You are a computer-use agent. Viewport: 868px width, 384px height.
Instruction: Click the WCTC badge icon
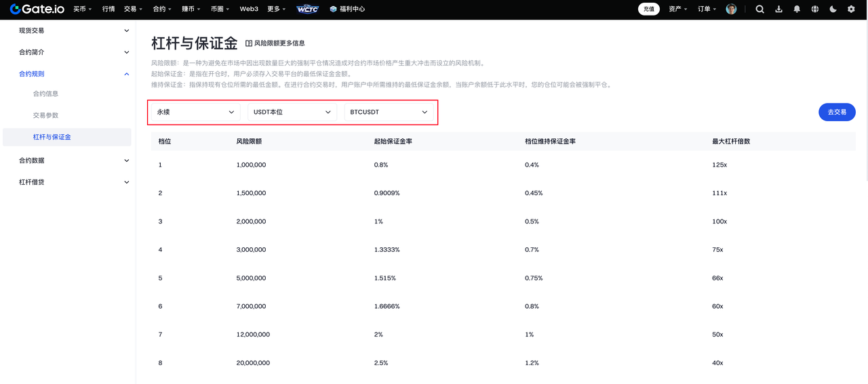[308, 9]
